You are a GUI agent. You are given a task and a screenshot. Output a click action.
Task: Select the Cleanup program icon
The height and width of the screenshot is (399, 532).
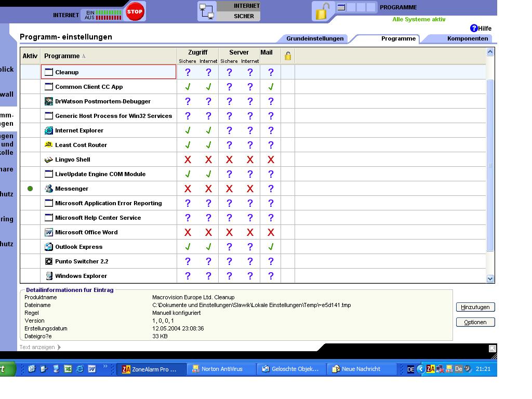pos(49,72)
